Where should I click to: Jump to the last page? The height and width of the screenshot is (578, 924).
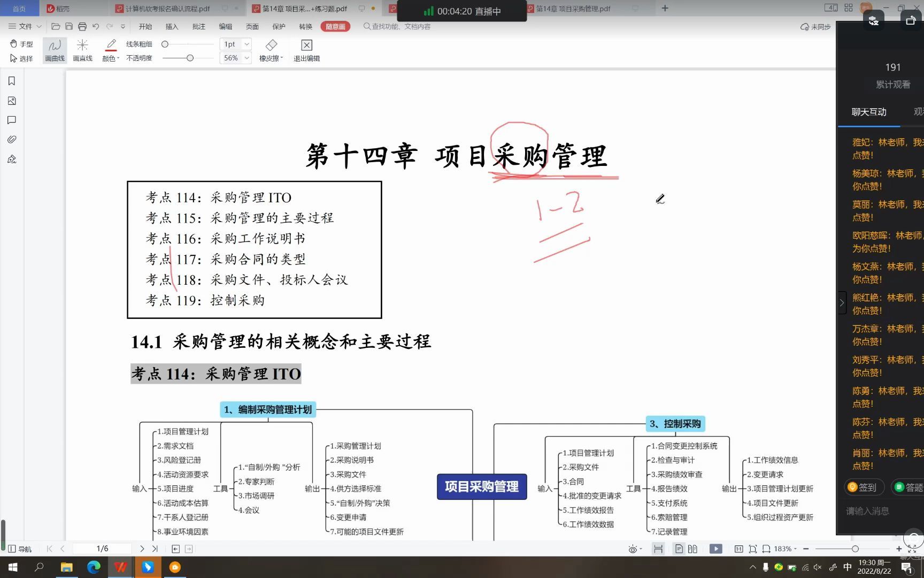(155, 549)
